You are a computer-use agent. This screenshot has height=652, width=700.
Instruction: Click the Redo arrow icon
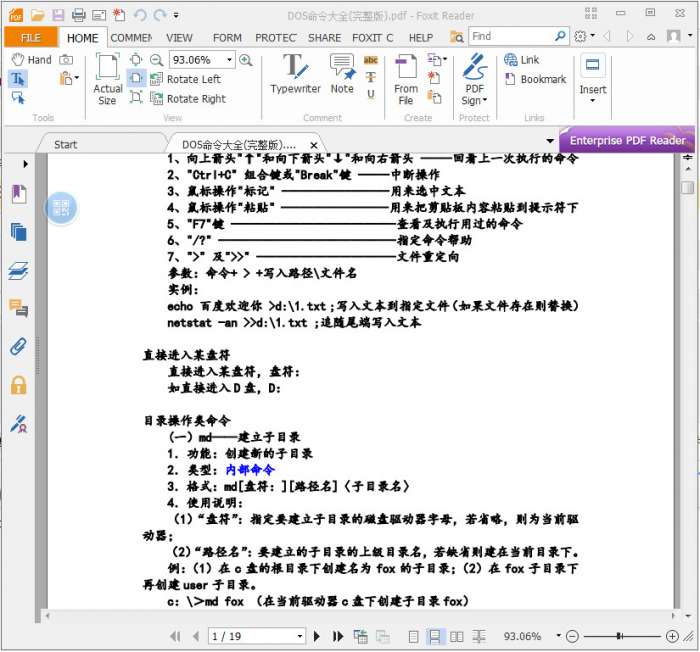click(x=159, y=16)
